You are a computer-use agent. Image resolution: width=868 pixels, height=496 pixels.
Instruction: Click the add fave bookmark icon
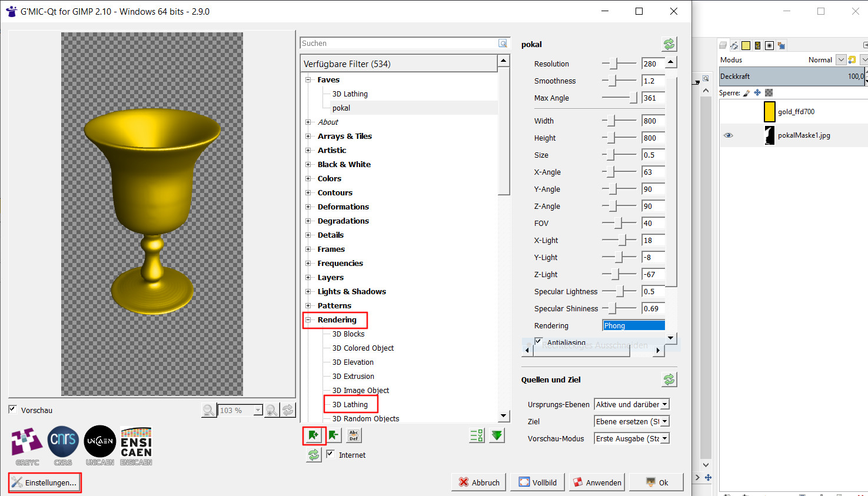click(314, 435)
